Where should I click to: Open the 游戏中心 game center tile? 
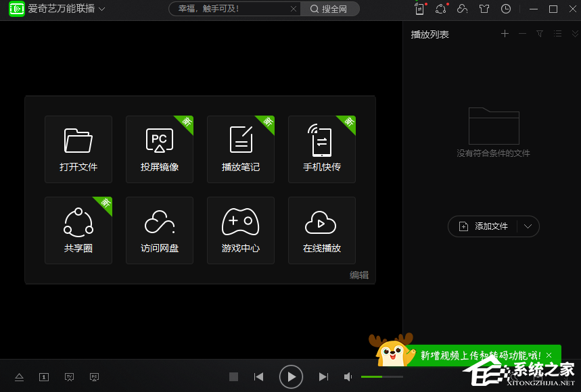pos(241,230)
